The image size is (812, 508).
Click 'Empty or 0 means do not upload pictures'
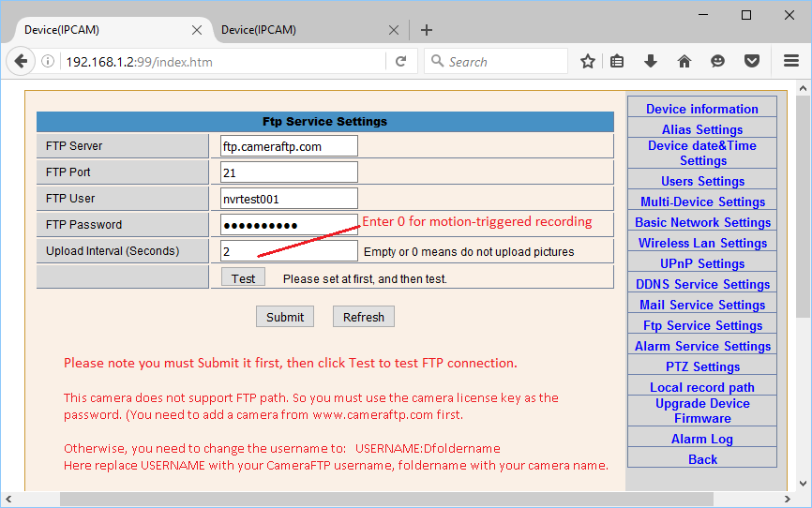click(x=469, y=252)
